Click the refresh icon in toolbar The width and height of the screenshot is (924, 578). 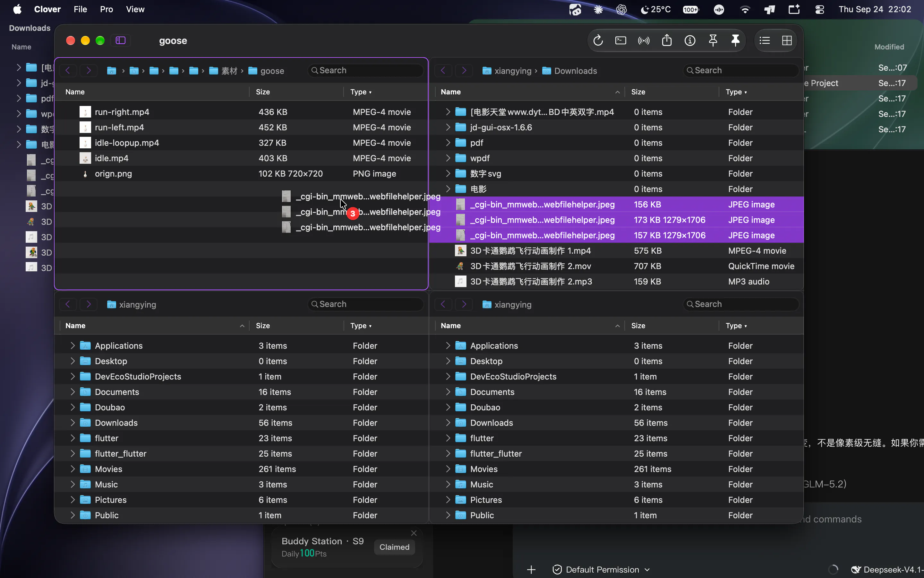pyautogui.click(x=598, y=40)
